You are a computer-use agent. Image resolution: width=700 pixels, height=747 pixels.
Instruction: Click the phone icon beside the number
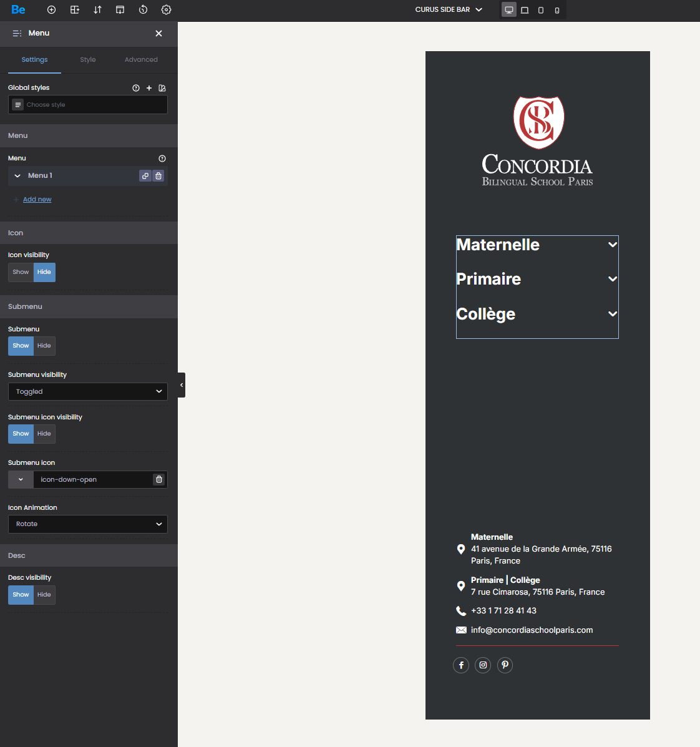click(x=461, y=611)
